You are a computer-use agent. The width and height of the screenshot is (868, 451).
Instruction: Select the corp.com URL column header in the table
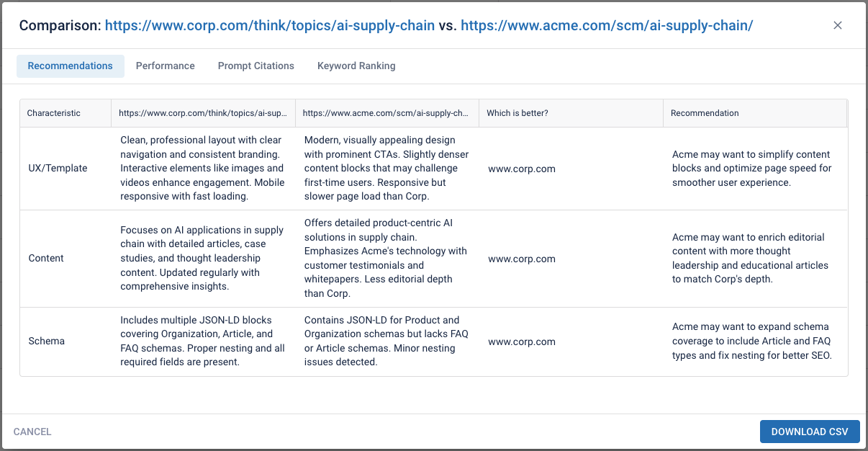click(x=202, y=113)
